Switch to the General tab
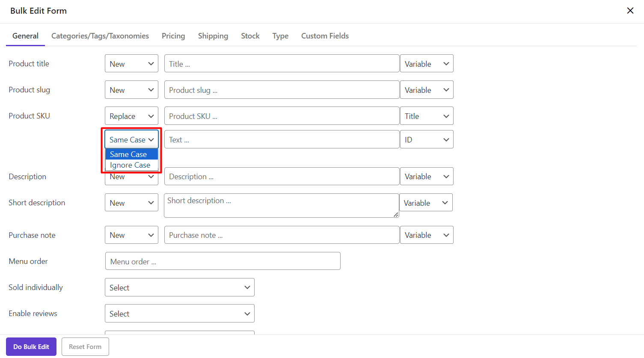 (x=25, y=36)
